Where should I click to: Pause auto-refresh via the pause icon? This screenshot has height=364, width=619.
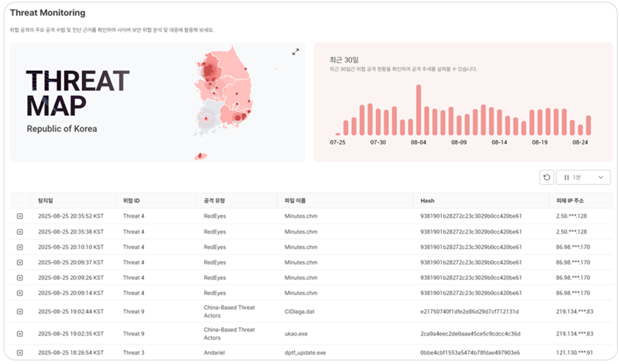point(566,178)
